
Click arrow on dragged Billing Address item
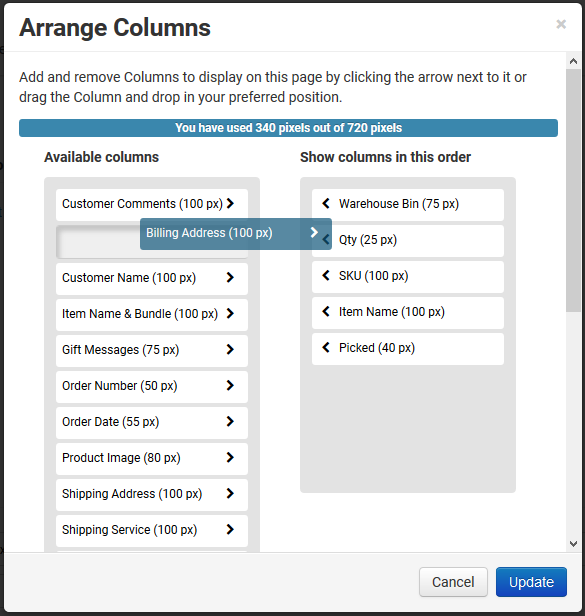click(314, 233)
